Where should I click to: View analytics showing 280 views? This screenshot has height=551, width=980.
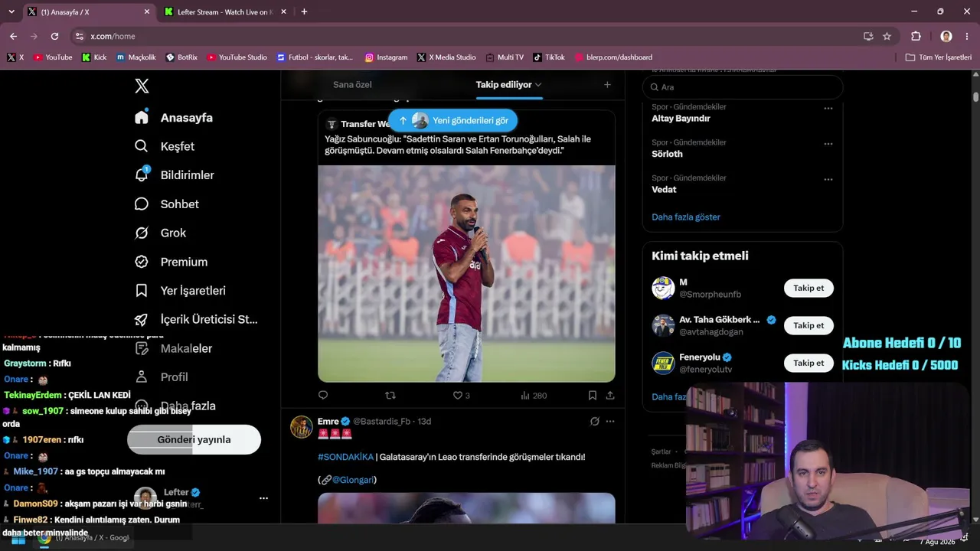pyautogui.click(x=534, y=396)
